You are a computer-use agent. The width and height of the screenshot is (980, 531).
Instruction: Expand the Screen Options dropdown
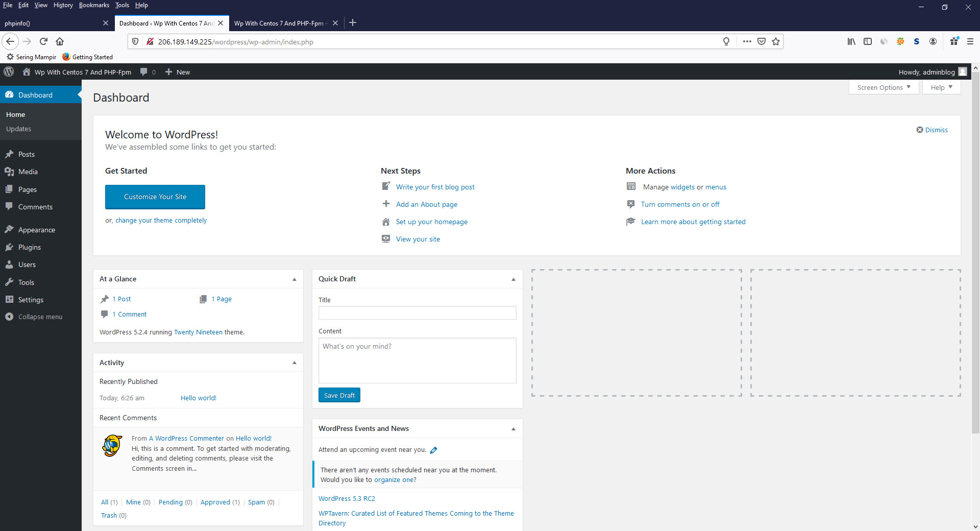click(x=884, y=87)
